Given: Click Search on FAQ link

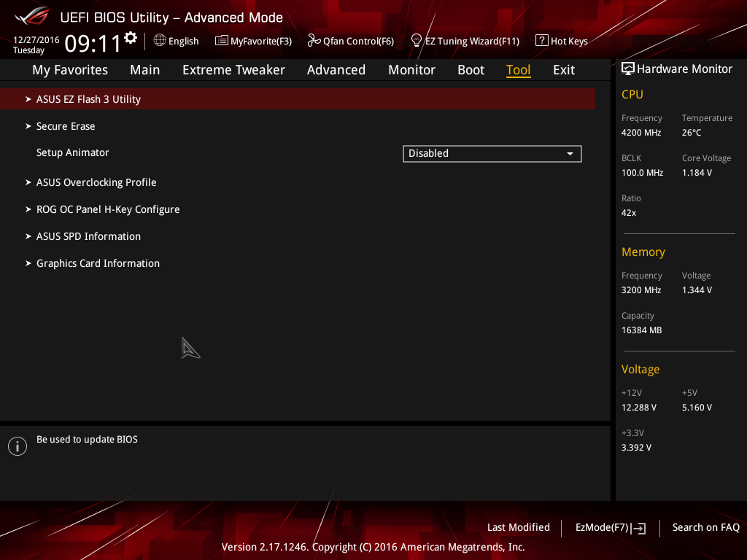Looking at the screenshot, I should tap(705, 527).
